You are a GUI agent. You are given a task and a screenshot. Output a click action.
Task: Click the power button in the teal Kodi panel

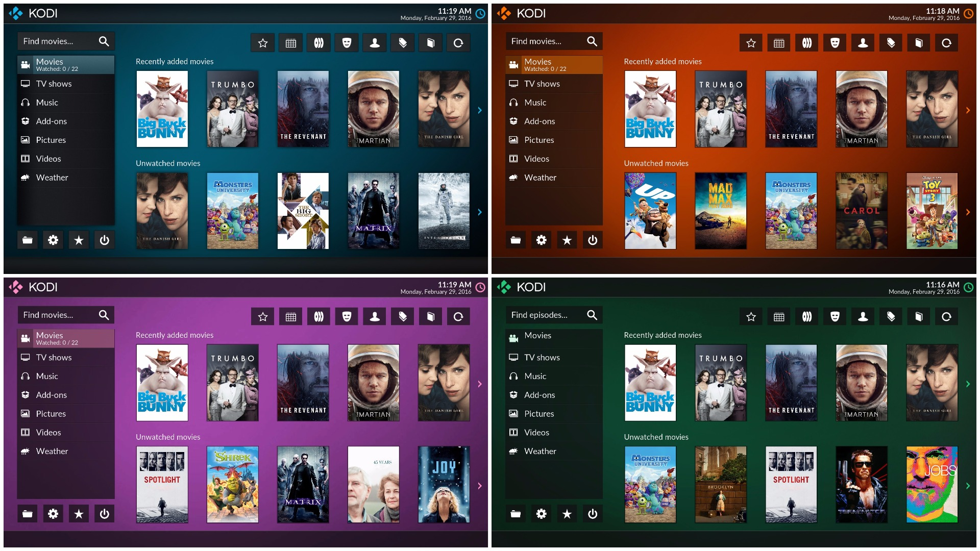(104, 240)
